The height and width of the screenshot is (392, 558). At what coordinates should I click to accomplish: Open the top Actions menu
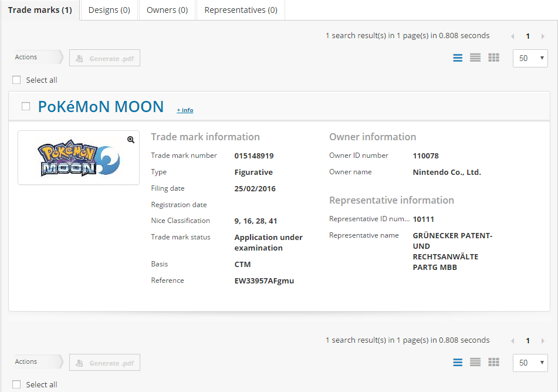tap(39, 57)
